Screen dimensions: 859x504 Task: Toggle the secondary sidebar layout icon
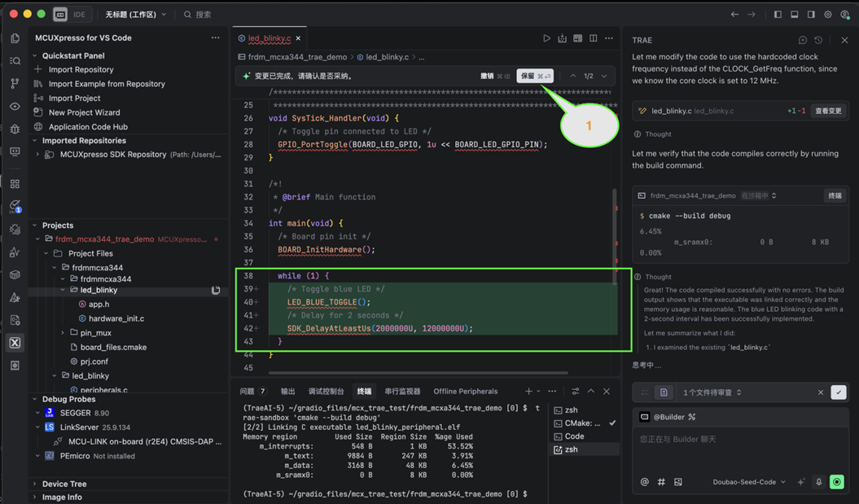(x=811, y=14)
